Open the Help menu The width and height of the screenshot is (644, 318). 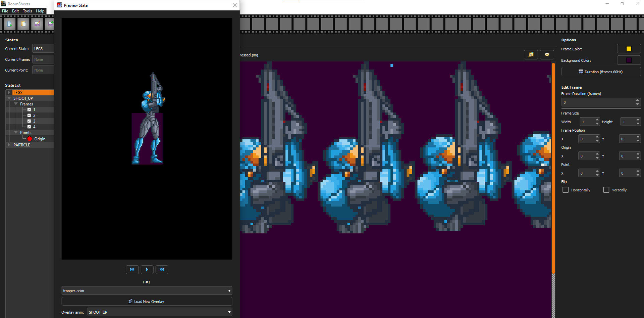[x=40, y=11]
